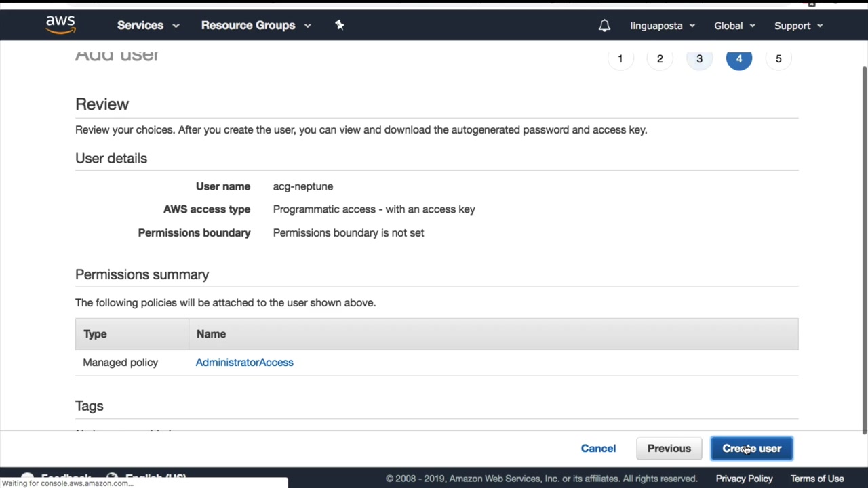Open the notifications bell icon

[604, 26]
